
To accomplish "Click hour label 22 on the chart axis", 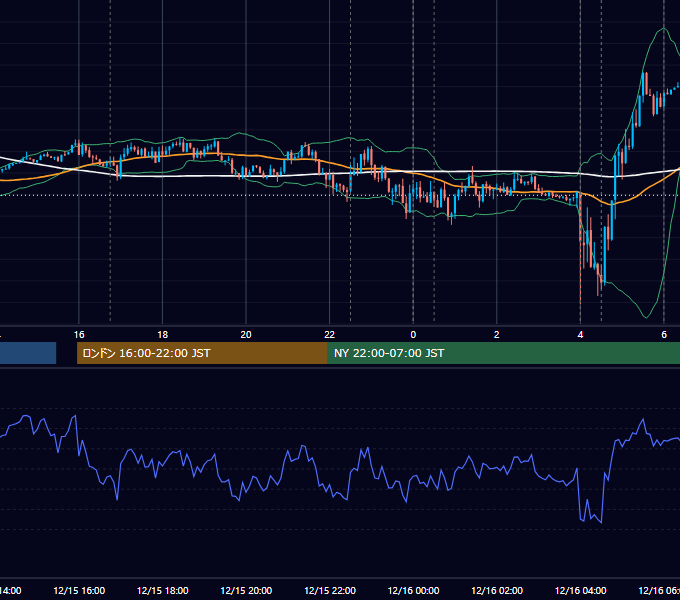I will (x=330, y=335).
